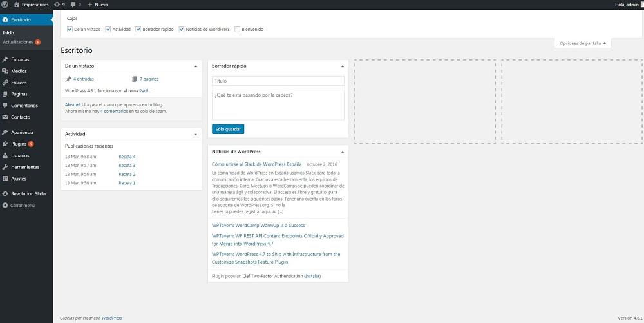Open the Receta 2 post

coord(127,174)
